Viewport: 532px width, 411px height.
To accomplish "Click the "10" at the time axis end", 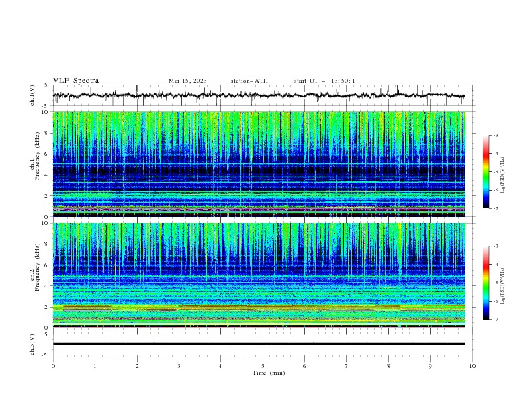I will pos(472,366).
